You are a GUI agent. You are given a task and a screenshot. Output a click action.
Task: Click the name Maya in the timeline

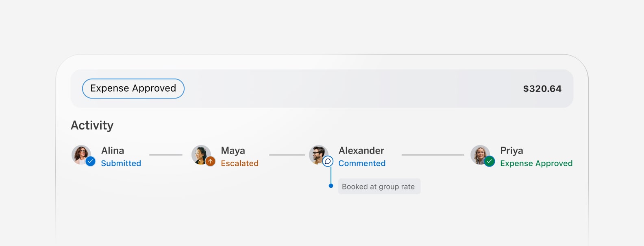[233, 151]
